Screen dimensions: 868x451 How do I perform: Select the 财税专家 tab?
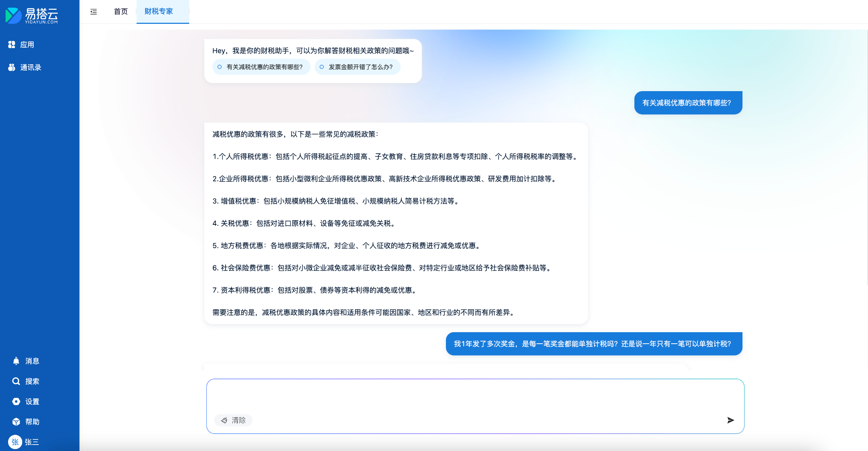click(x=159, y=11)
